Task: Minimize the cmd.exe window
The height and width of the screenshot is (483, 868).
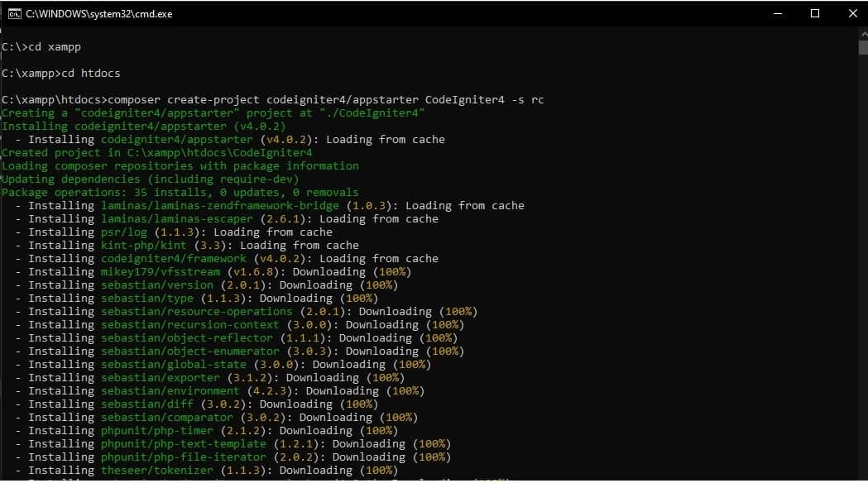Action: (x=778, y=14)
